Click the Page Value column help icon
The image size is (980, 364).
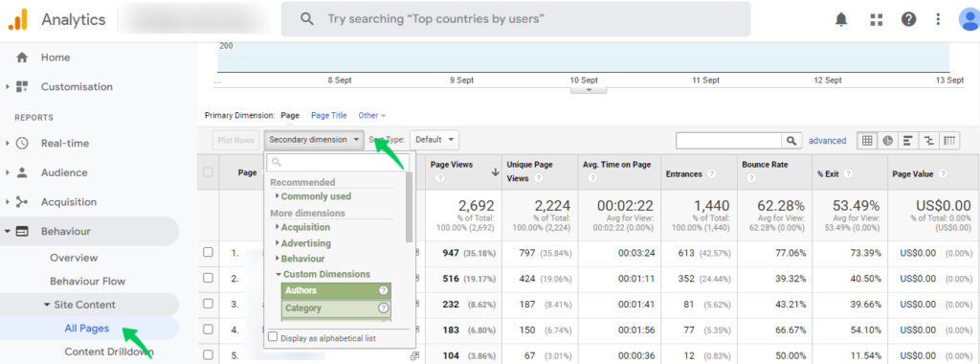(943, 174)
